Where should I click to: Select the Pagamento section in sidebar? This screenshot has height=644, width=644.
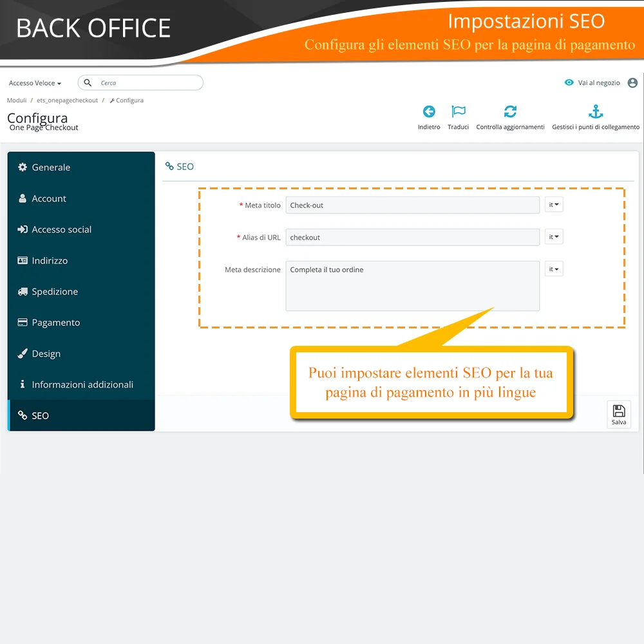[x=55, y=322]
